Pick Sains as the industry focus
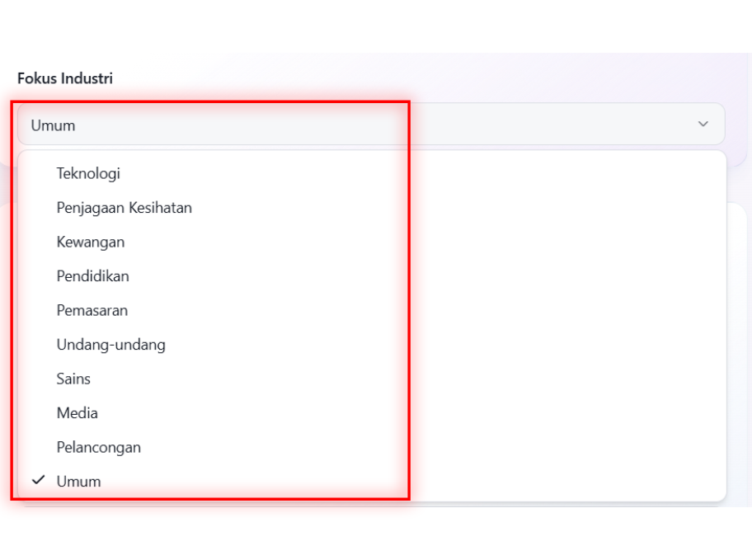Screen dimensions: 752x560 [73, 379]
